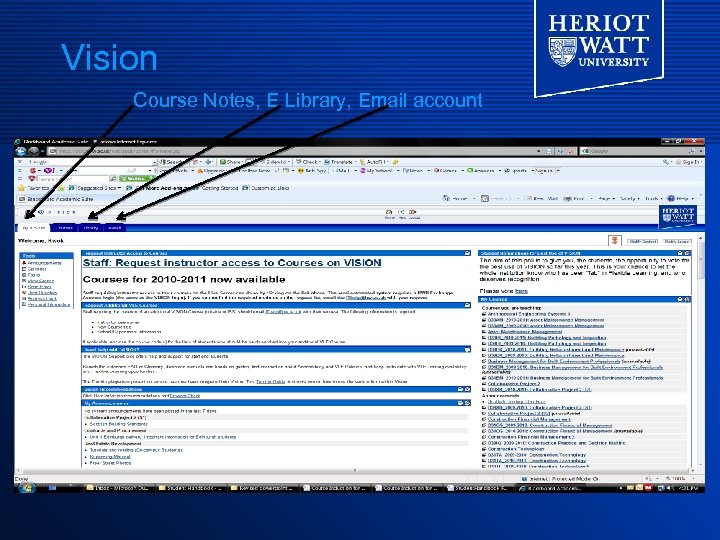
Task: Open Send Email in the Tools panel
Action: click(x=39, y=287)
